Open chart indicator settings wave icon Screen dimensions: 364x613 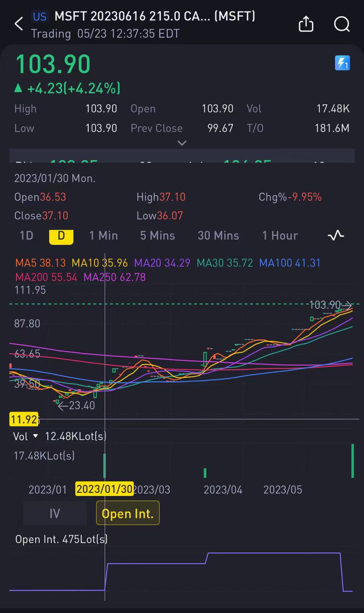pos(336,235)
